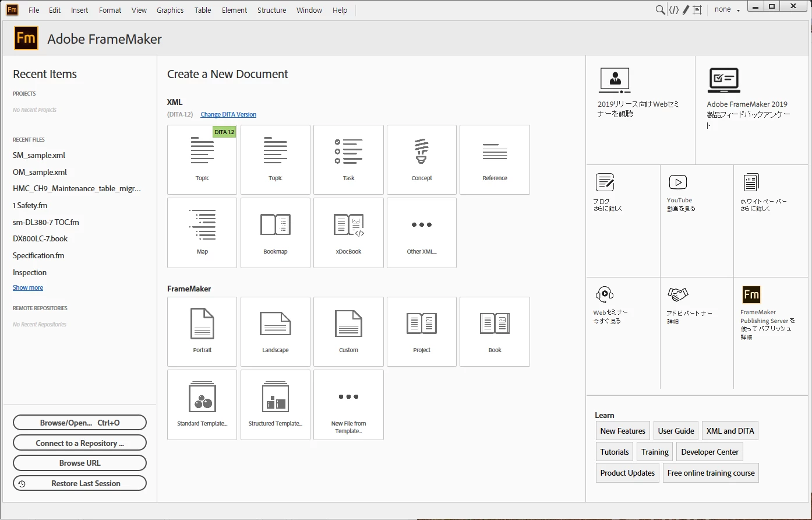
Task: Open the Help menu
Action: [x=340, y=10]
